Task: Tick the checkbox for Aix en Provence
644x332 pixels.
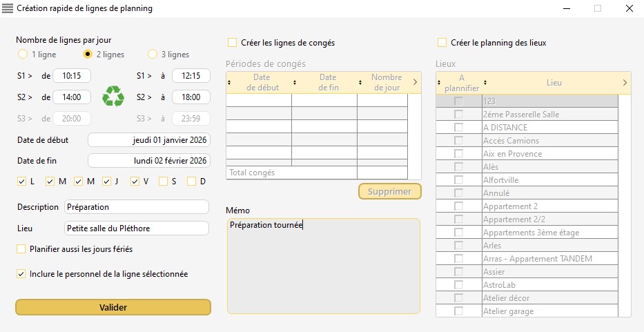Action: pyautogui.click(x=458, y=154)
